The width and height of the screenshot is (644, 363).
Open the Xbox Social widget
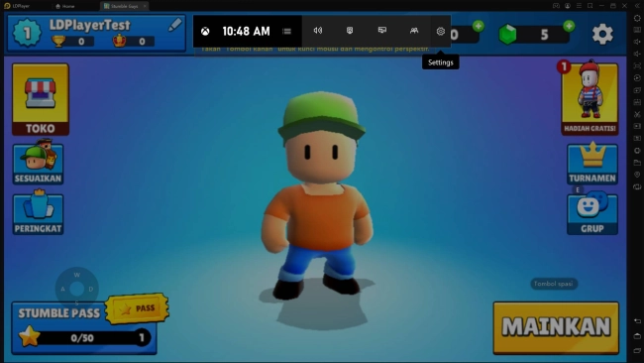click(414, 31)
